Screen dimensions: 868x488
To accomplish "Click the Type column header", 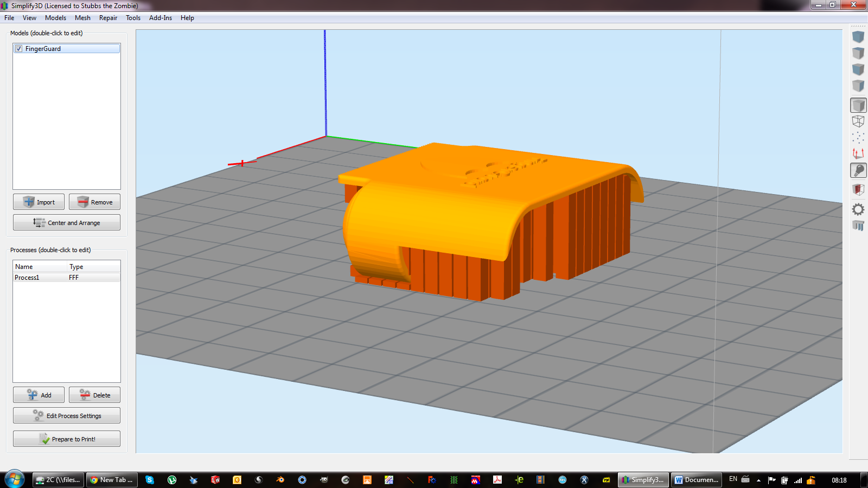I will click(93, 267).
